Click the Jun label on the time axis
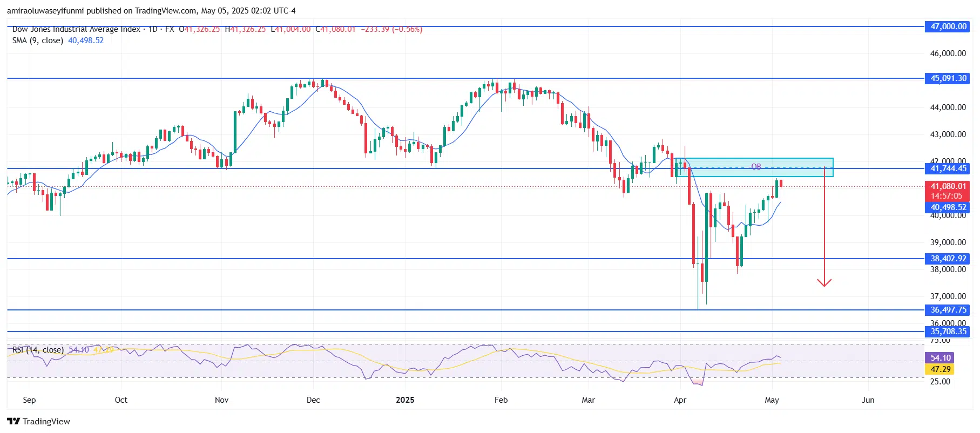This screenshot has width=980, height=433. (868, 400)
